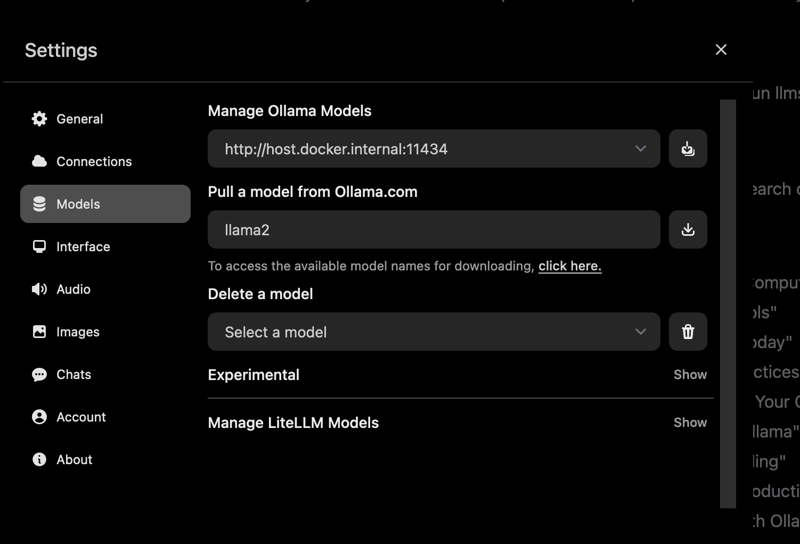Click the settings panel vertical scrollbar
This screenshot has width=800, height=544.
[x=728, y=304]
